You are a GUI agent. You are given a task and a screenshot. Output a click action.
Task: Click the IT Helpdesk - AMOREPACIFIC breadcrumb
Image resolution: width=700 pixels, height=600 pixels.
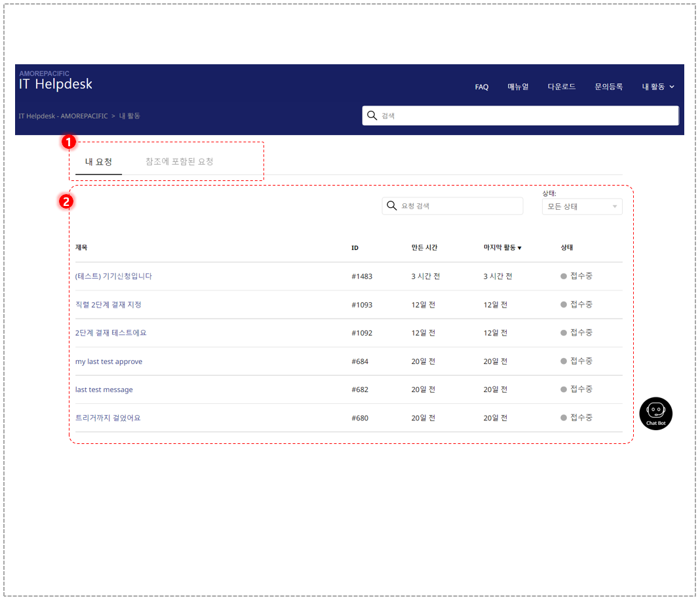(63, 115)
